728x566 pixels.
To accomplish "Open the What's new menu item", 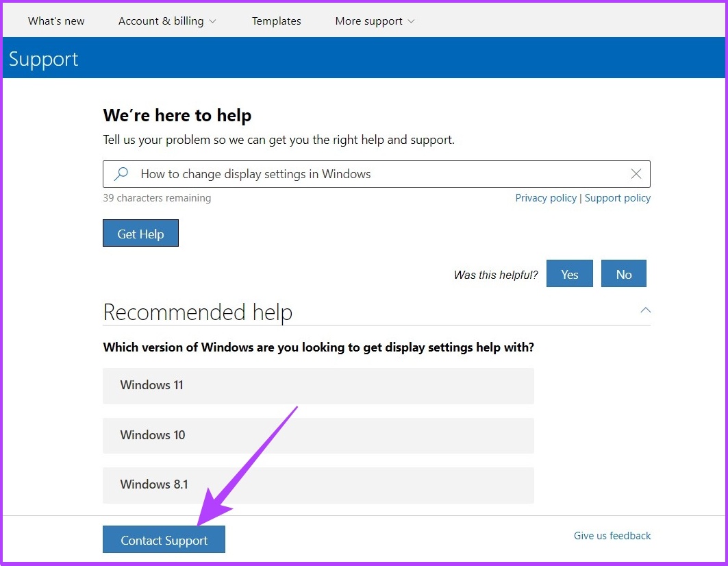I will [56, 21].
